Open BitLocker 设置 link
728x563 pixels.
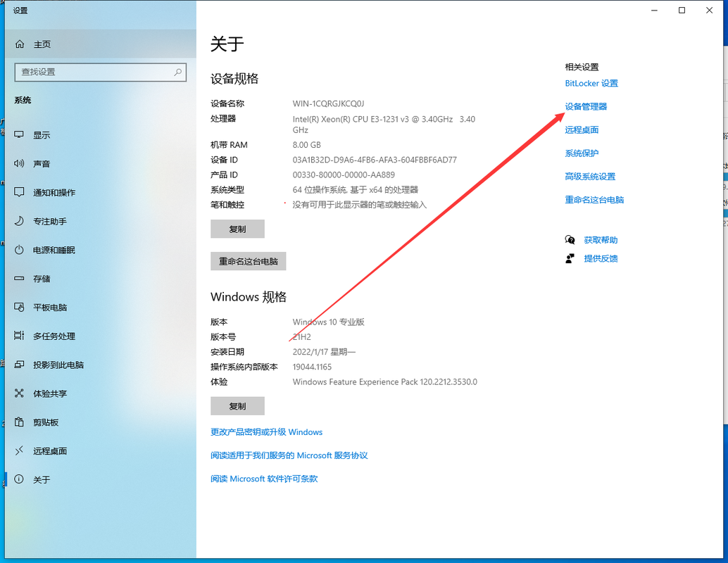[x=592, y=83]
